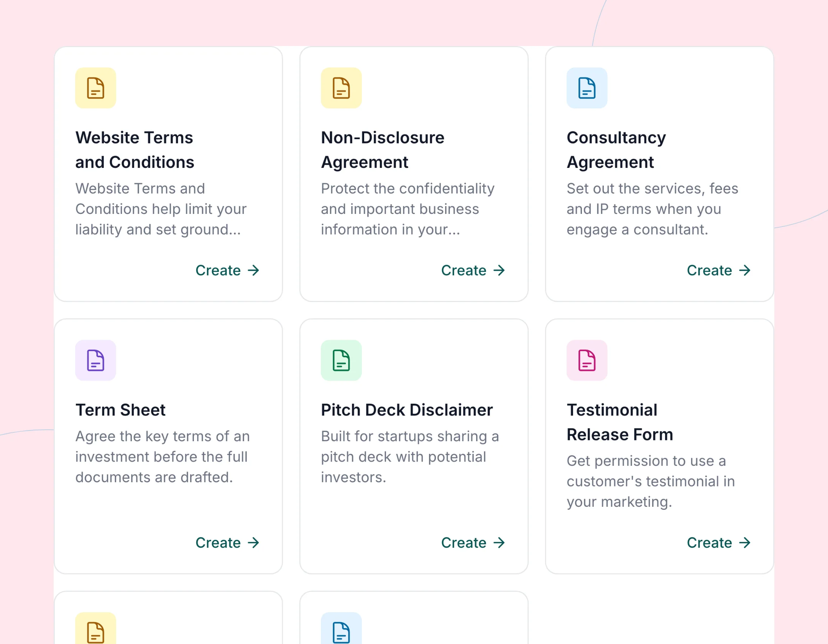Open the Website Terms and Conditions title
This screenshot has width=828, height=644.
[x=135, y=150]
